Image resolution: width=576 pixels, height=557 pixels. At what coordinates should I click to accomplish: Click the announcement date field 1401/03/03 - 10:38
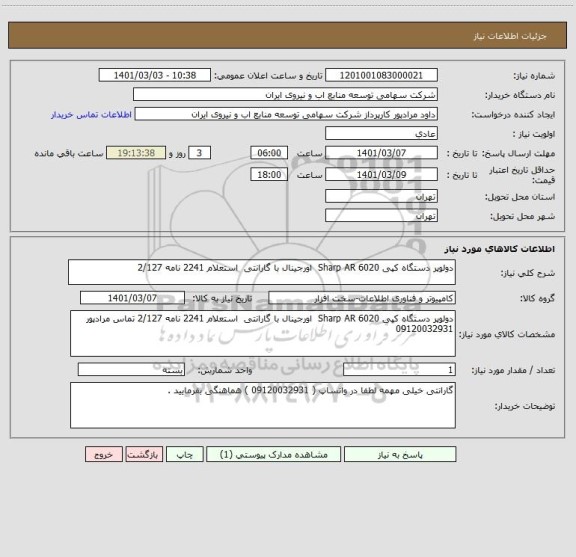point(155,75)
